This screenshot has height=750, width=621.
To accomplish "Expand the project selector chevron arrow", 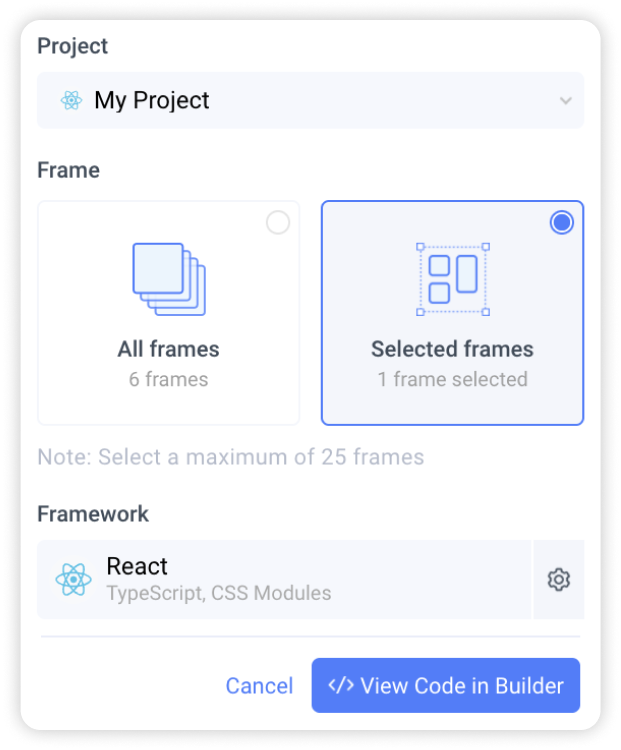I will [x=565, y=101].
